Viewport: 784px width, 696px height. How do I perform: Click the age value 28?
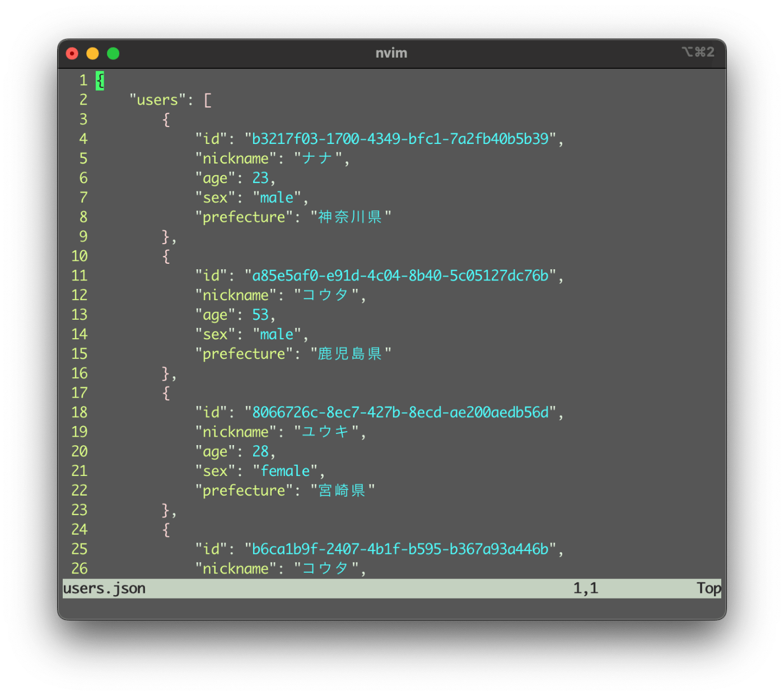tap(260, 451)
